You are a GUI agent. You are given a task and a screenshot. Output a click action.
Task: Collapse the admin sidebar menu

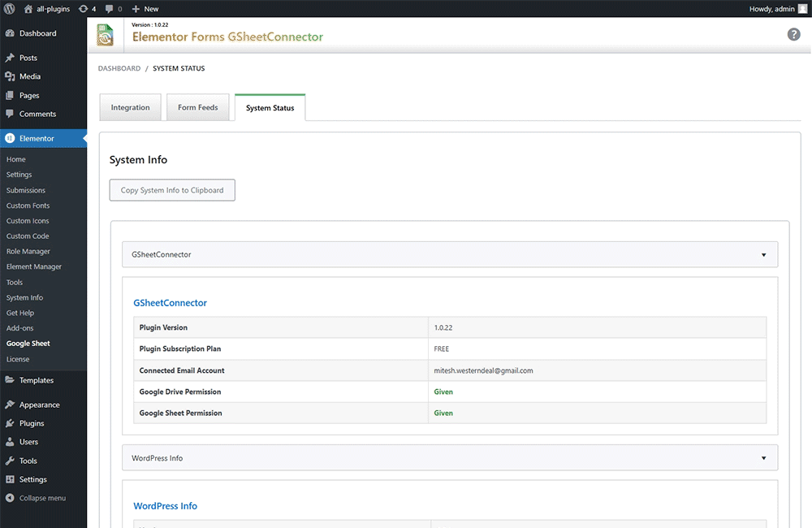click(x=42, y=498)
